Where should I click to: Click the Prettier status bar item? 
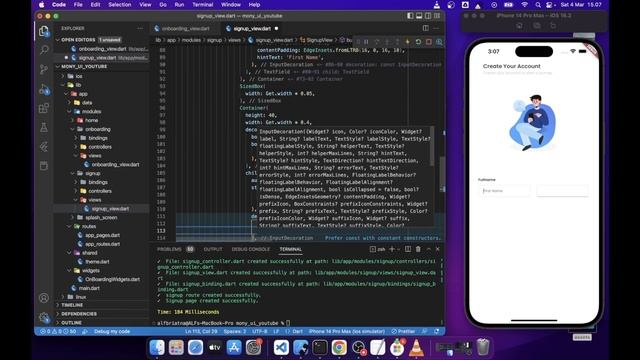pyautogui.click(x=403, y=331)
